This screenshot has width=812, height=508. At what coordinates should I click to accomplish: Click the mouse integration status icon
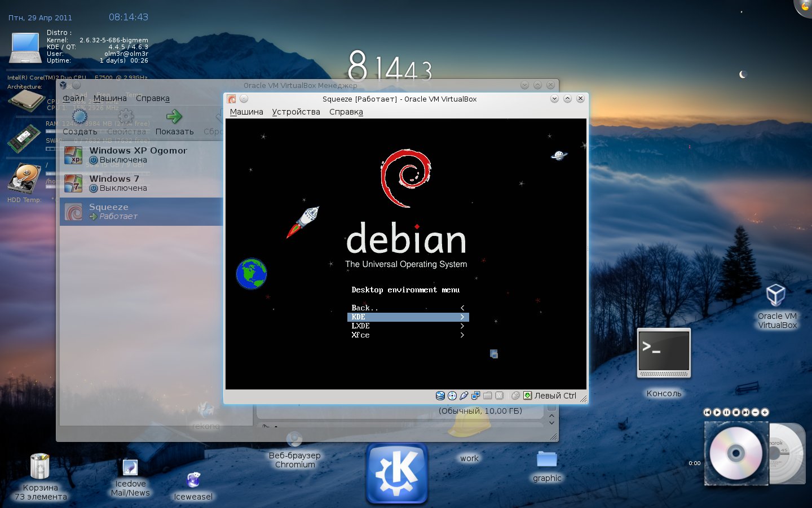(515, 396)
